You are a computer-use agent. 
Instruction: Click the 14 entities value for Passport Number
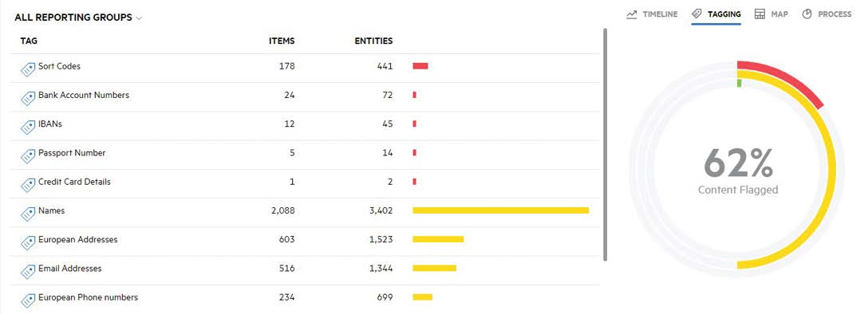(388, 152)
